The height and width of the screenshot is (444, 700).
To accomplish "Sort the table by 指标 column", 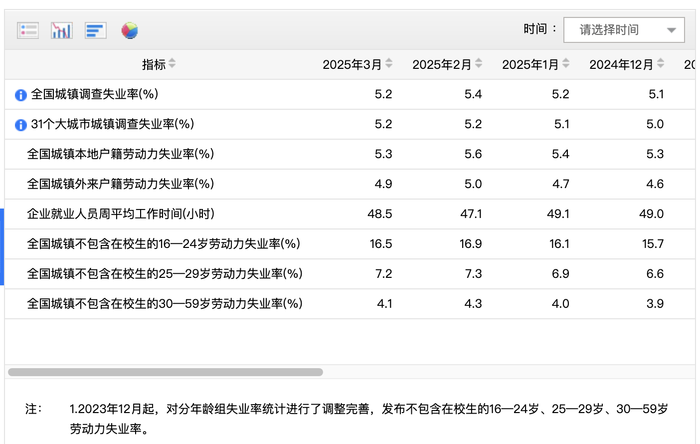I will 172,64.
